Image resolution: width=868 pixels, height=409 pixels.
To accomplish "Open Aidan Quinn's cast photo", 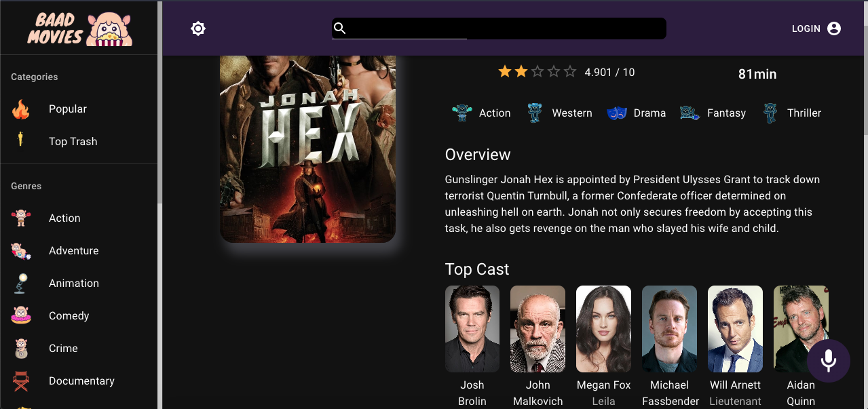I will (801, 329).
